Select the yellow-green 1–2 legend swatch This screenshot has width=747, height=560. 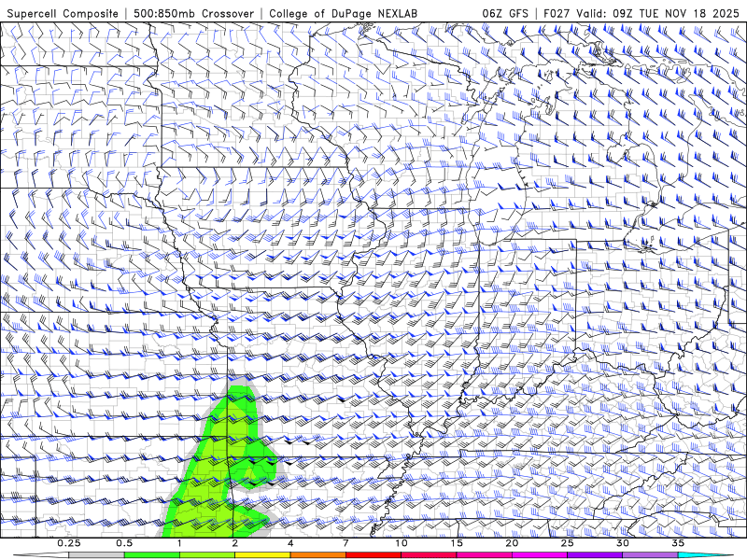pos(206,555)
